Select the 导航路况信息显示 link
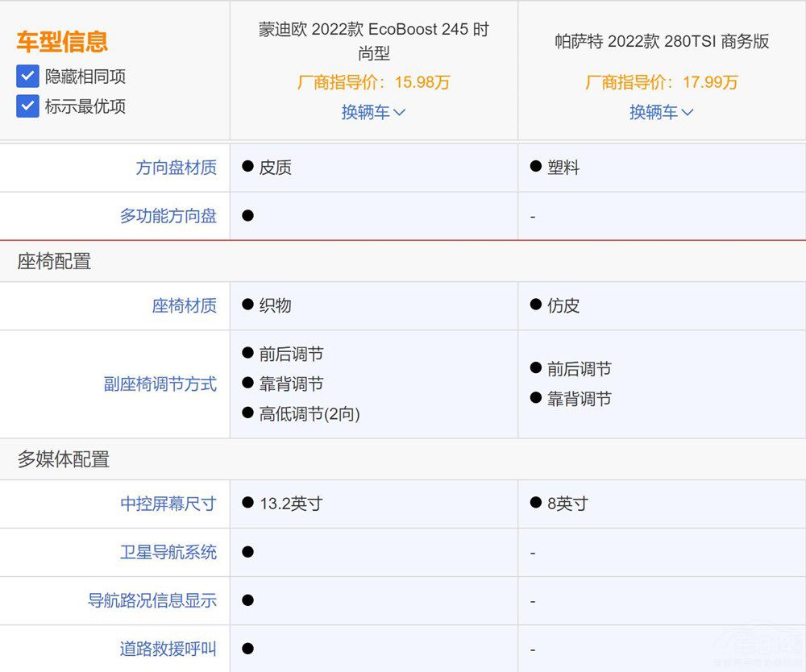Viewport: 806px width, 672px height. 152,601
